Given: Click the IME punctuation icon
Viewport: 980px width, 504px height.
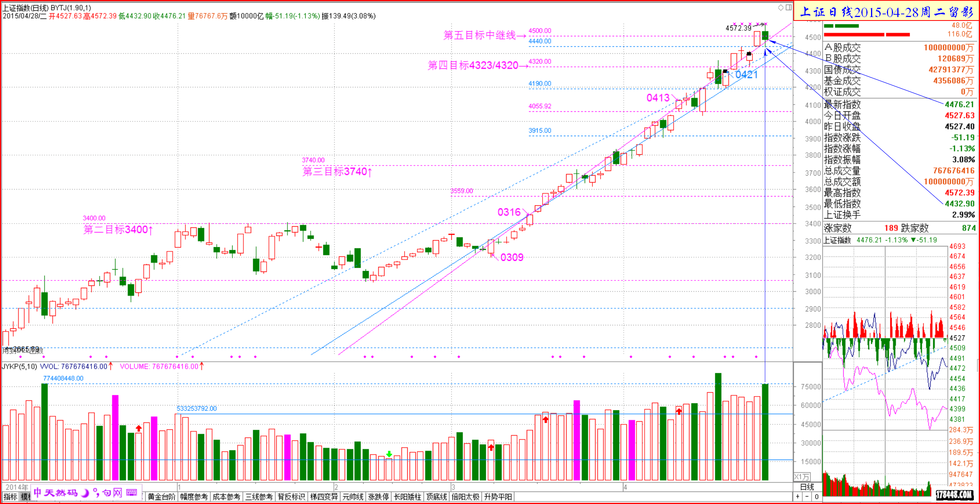Looking at the screenshot, I should (x=96, y=492).
